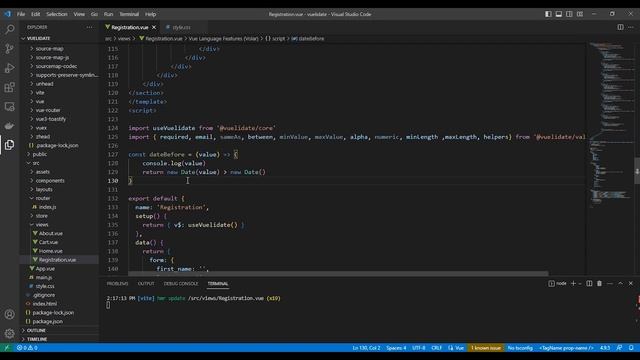Viewport: 640px width, 360px height.
Task: Split the terminal panel
Action: (589, 283)
